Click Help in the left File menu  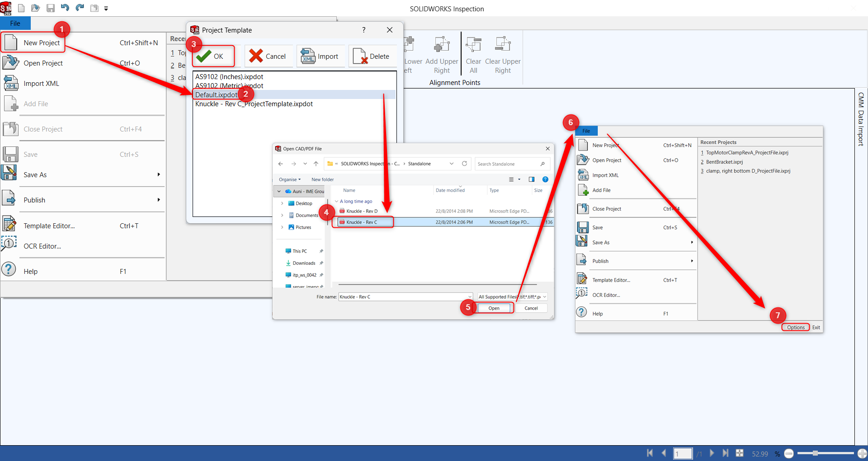click(30, 272)
